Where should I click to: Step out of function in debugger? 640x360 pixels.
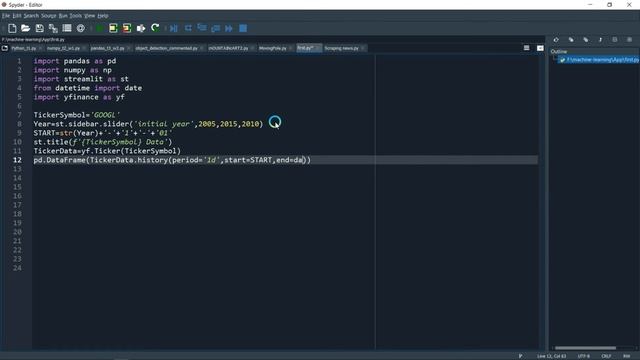(x=216, y=28)
